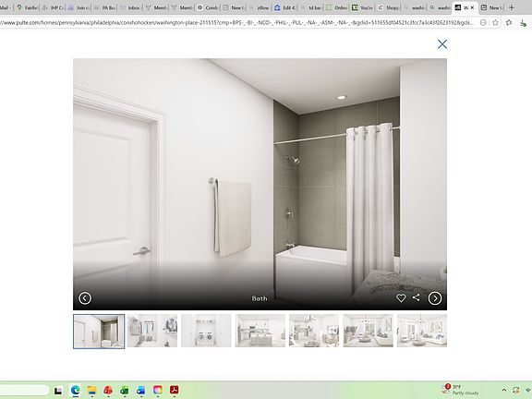Close the active Washington Place tab
Viewport: 532px width, 399px height.
(472, 7)
